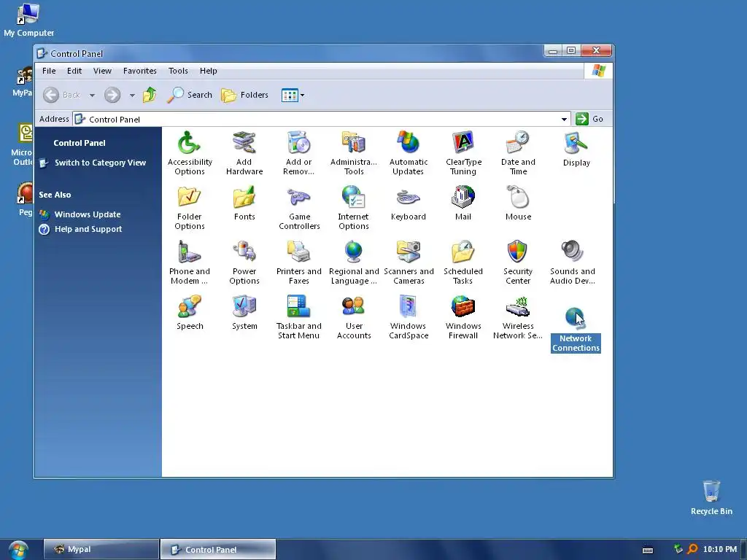Select Windows Firewall icon
747x560 pixels.
[463, 317]
